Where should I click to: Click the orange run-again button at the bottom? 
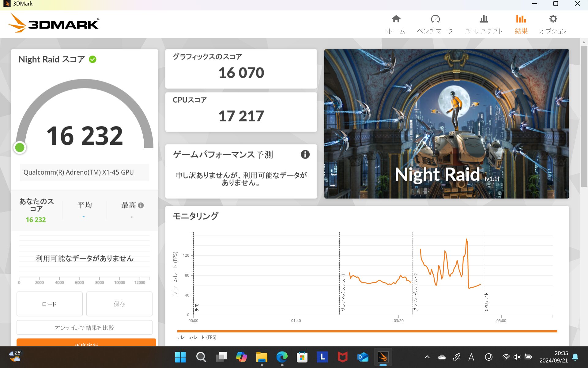(86, 342)
